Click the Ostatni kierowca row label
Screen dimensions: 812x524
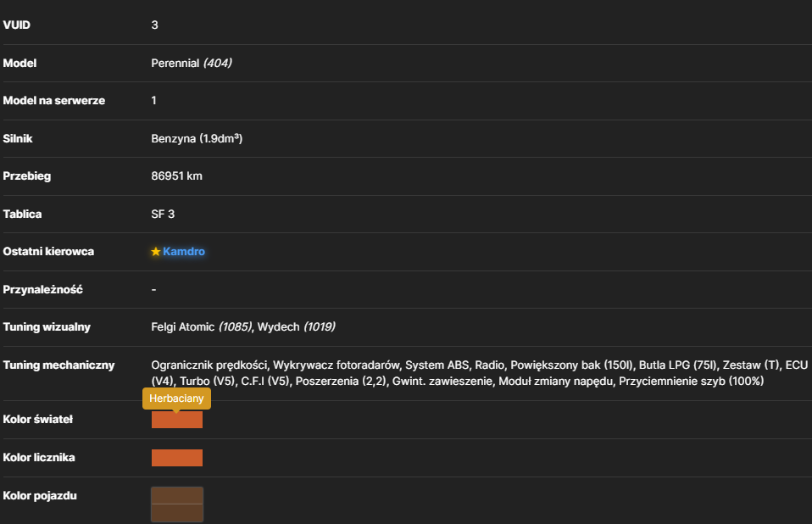(x=48, y=252)
